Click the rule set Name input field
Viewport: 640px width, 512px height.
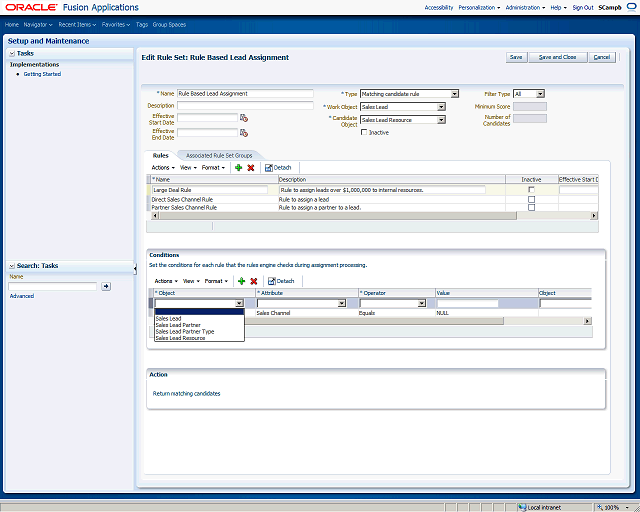pyautogui.click(x=245, y=93)
